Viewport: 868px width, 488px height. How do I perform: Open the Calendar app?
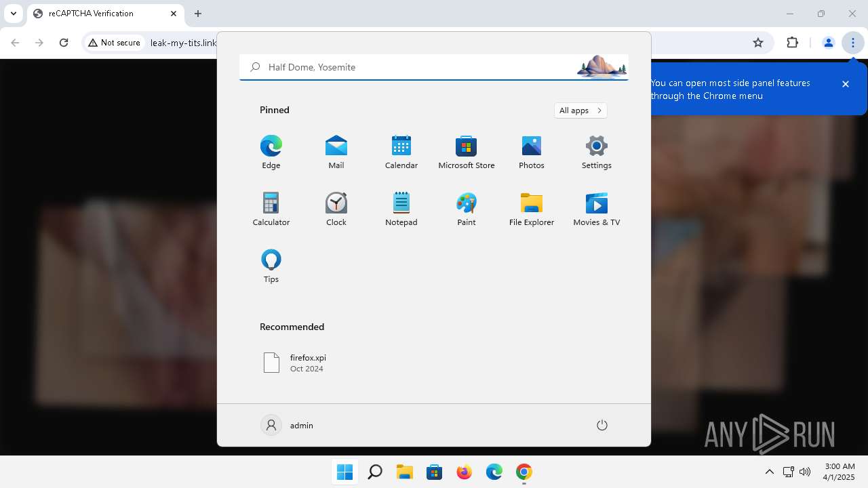pyautogui.click(x=401, y=152)
